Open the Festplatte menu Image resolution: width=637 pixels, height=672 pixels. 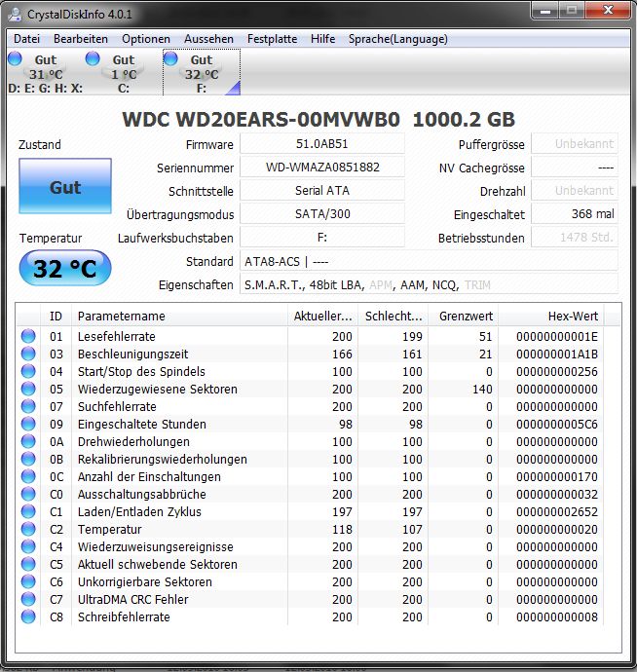pos(272,39)
